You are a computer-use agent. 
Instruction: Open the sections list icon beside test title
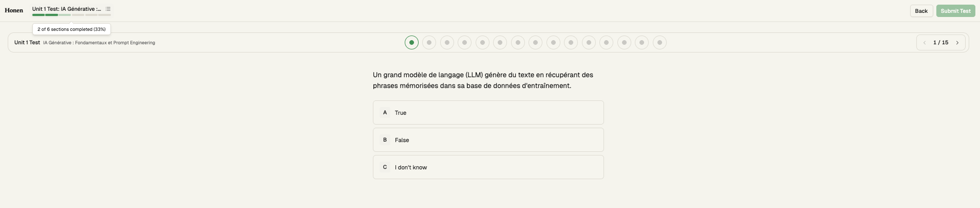point(108,9)
